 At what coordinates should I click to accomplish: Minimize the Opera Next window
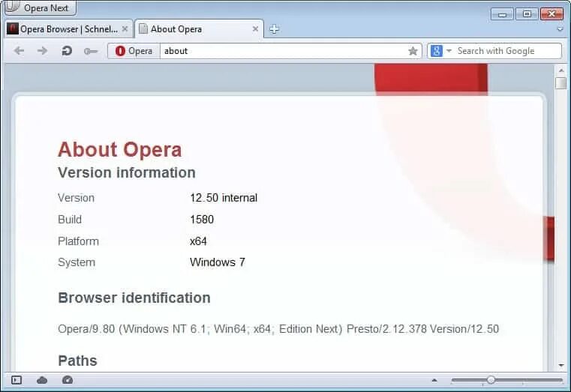pos(502,14)
